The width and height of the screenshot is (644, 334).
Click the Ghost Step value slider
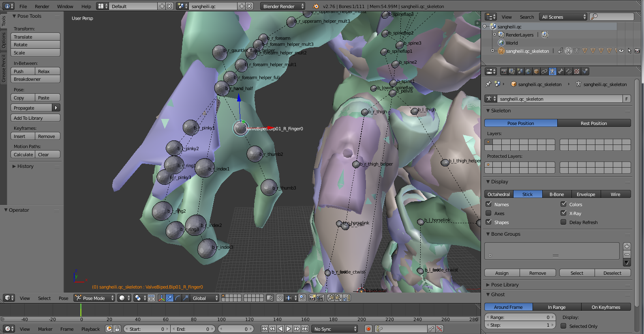[x=520, y=325]
